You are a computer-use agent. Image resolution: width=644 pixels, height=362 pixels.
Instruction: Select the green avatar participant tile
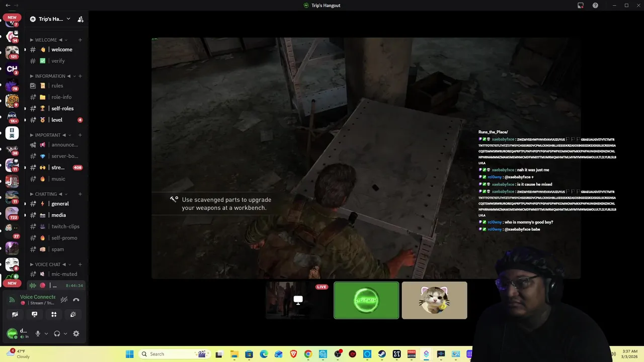[366, 300]
